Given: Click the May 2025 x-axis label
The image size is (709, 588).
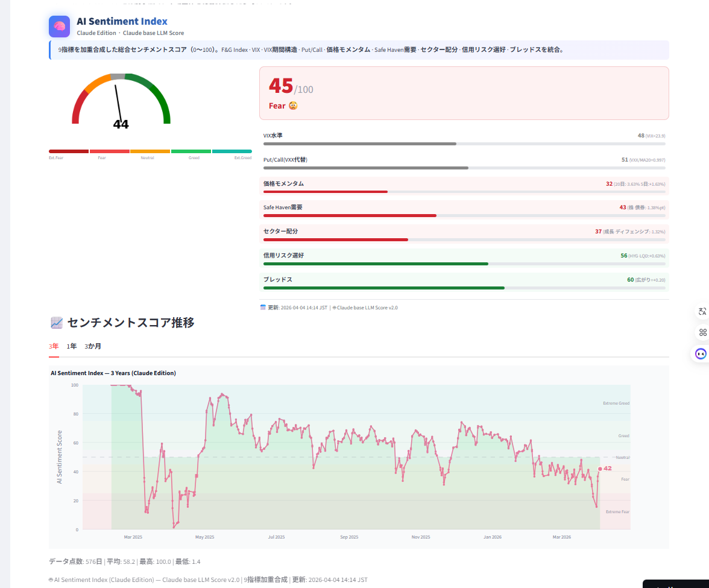Looking at the screenshot, I should point(205,537).
